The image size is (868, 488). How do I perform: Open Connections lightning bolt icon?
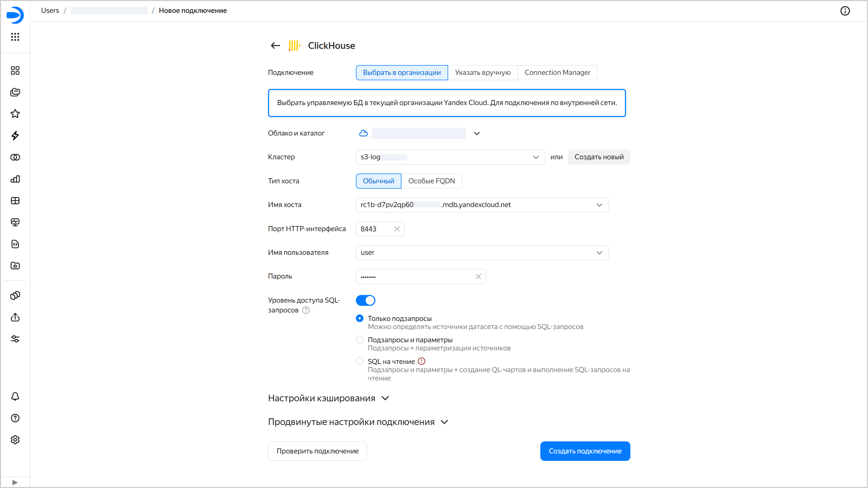pos(15,136)
